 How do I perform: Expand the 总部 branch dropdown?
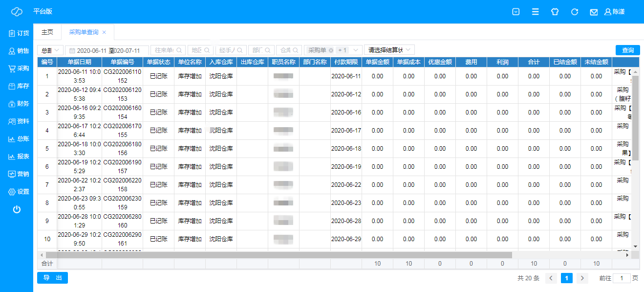coord(50,50)
